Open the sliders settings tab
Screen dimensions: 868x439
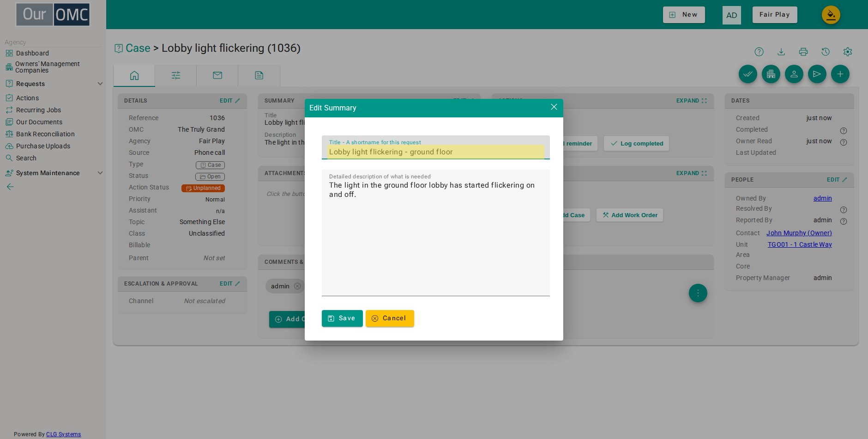(176, 75)
